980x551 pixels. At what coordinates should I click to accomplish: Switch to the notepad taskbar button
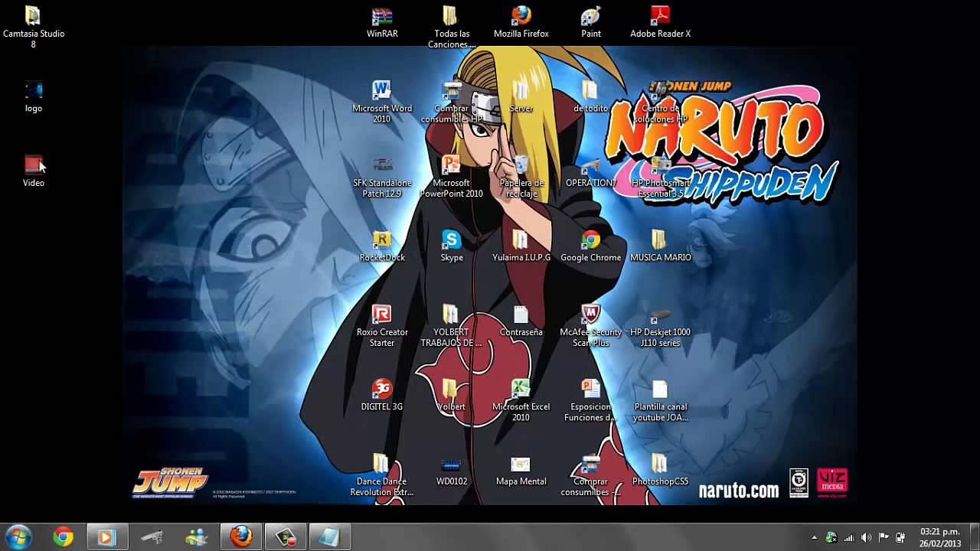click(x=330, y=536)
